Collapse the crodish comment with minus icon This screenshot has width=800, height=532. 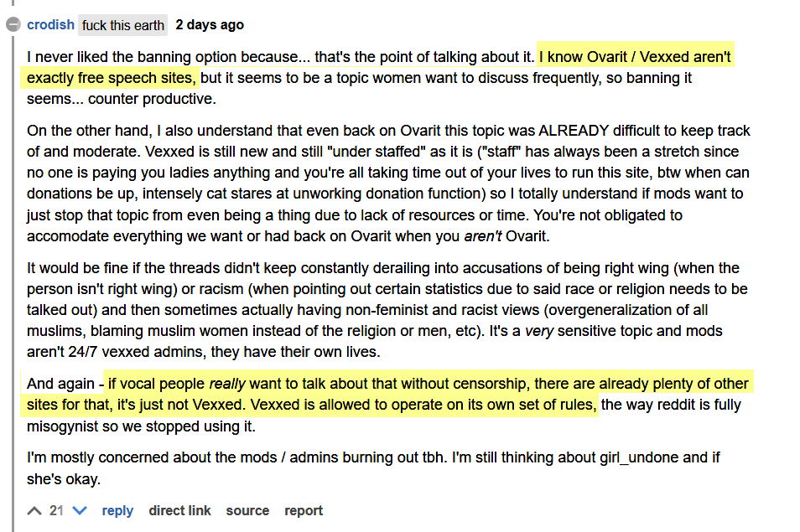(13, 24)
